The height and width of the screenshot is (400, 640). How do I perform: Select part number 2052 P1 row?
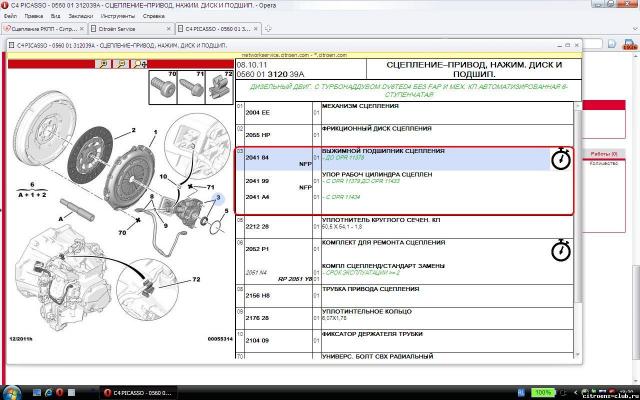point(258,248)
